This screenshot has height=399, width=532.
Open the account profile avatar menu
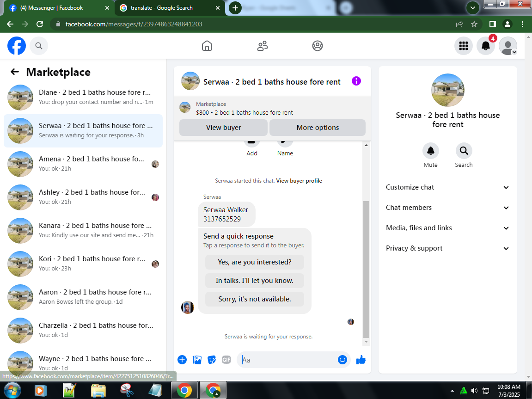[x=508, y=46]
